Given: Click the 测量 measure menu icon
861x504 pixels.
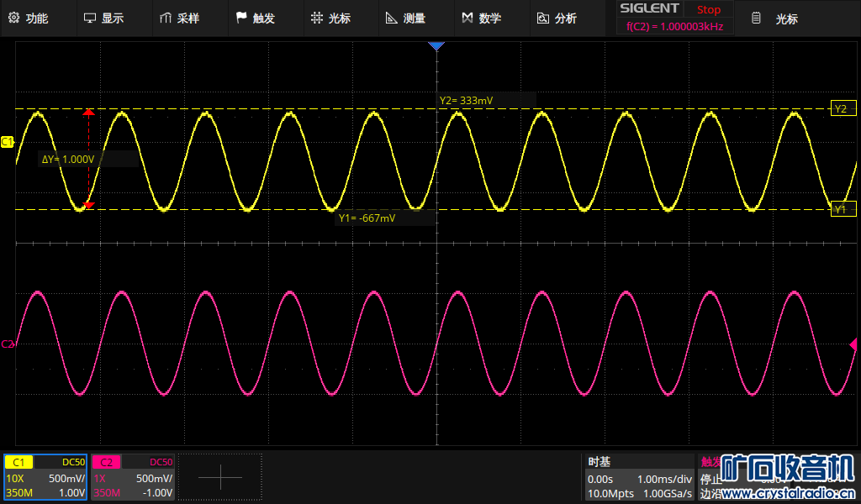Looking at the screenshot, I should 392,18.
